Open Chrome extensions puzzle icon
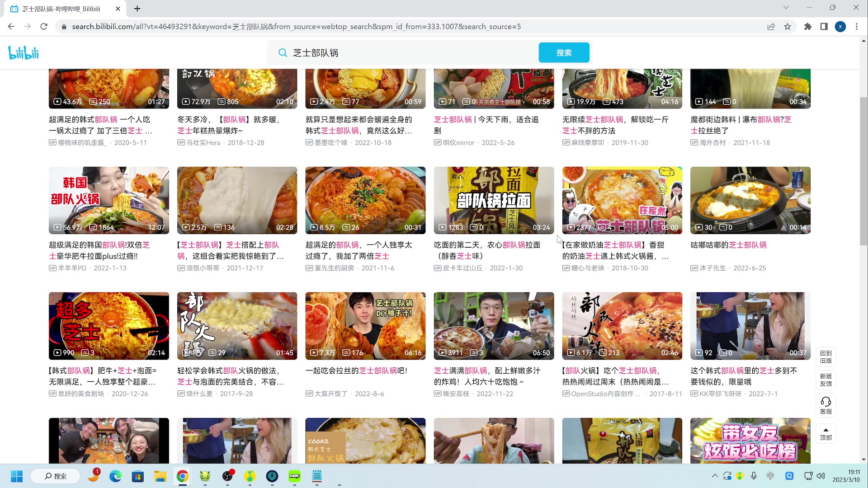The width and height of the screenshot is (868, 488). click(x=808, y=27)
